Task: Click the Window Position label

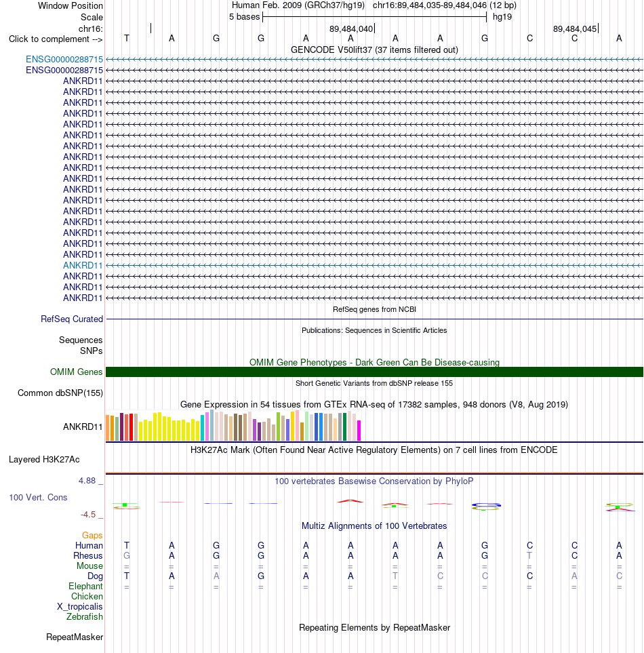Action: (71, 6)
